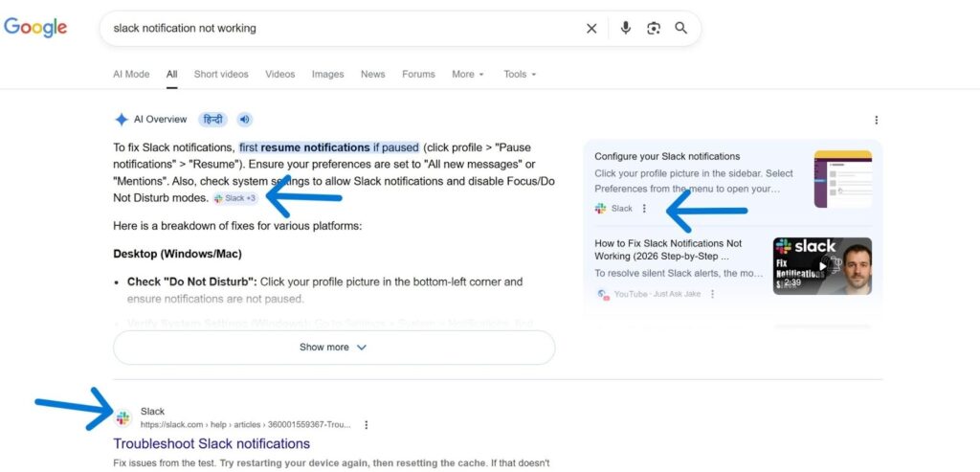Click the Google logo
This screenshot has height=472, width=980.
(35, 28)
